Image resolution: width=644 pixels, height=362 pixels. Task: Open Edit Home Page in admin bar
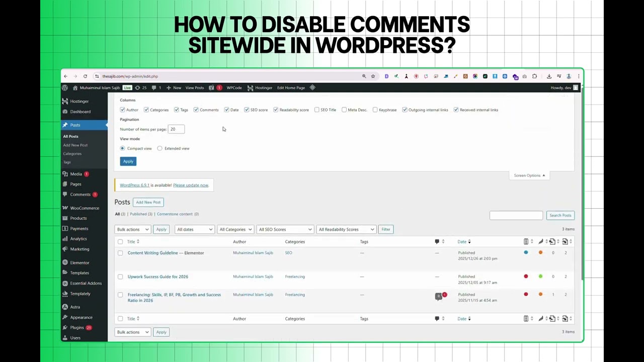(x=291, y=87)
